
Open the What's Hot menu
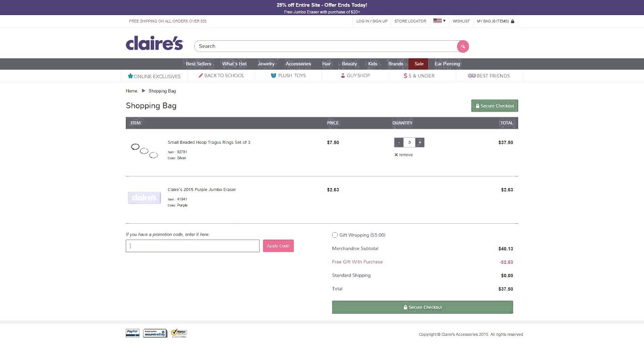click(234, 64)
